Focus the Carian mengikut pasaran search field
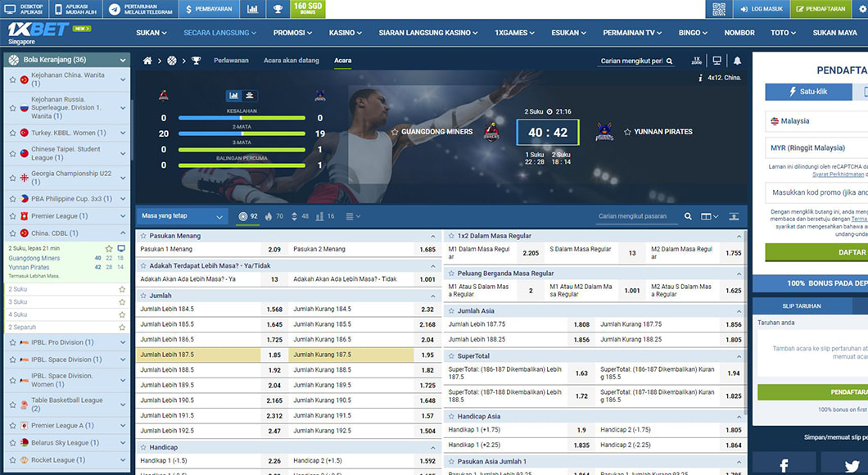The height and width of the screenshot is (475, 868). (638, 216)
